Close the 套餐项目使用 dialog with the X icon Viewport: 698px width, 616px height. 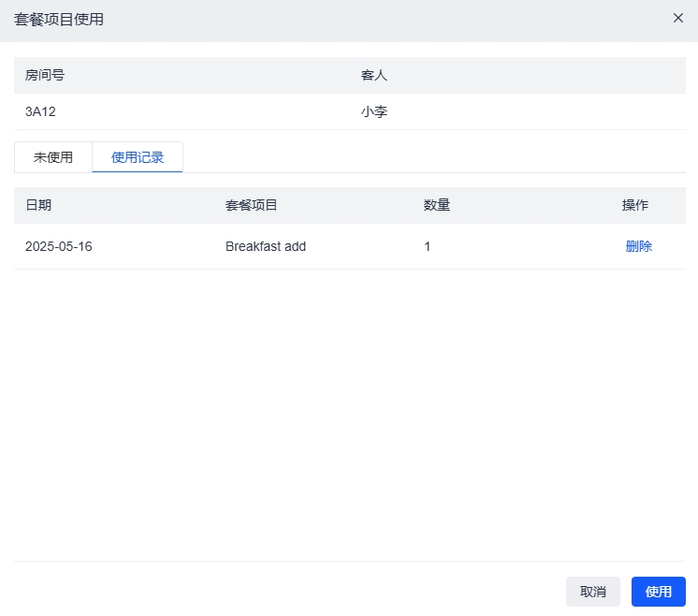pyautogui.click(x=678, y=18)
